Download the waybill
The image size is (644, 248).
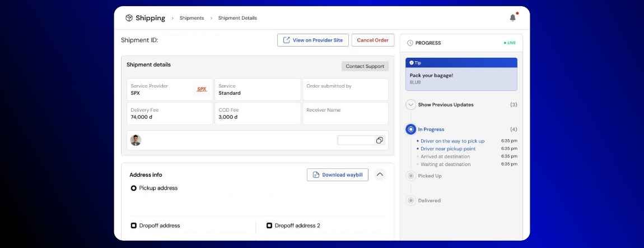click(338, 175)
